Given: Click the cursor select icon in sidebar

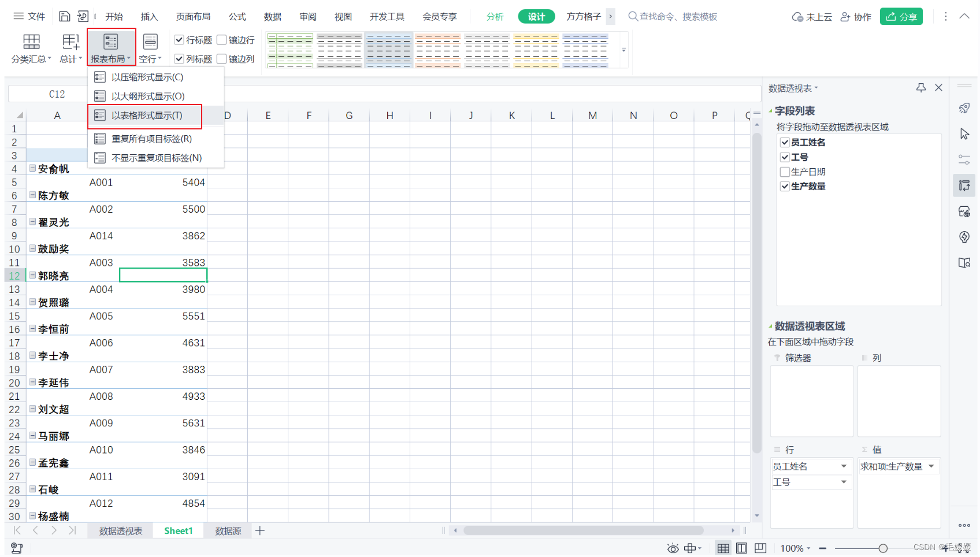Looking at the screenshot, I should (x=964, y=134).
